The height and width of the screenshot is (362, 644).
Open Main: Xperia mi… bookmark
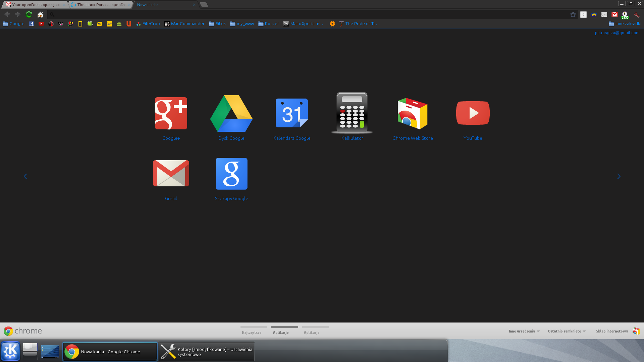304,24
